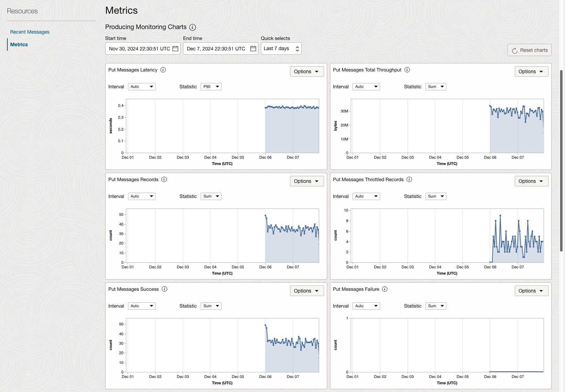Click info icon for Put Messages Throttled Records
Image resolution: width=565 pixels, height=392 pixels.
(x=409, y=179)
